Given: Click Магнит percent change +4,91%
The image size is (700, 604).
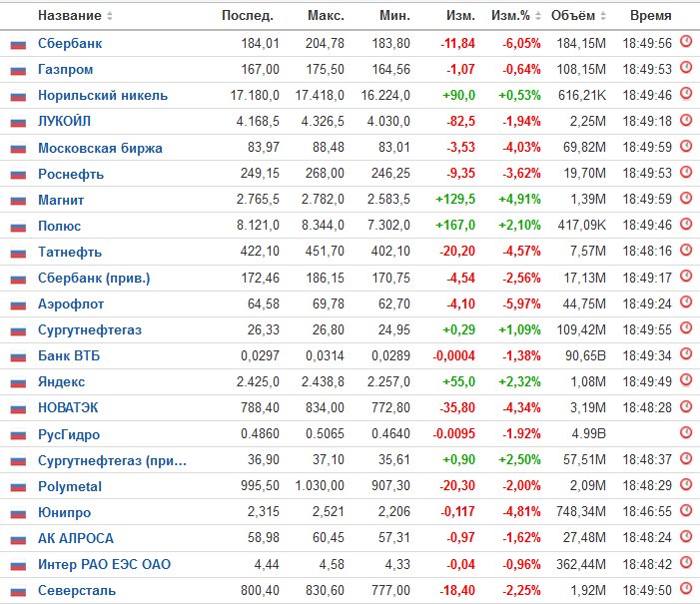Looking at the screenshot, I should (519, 199).
